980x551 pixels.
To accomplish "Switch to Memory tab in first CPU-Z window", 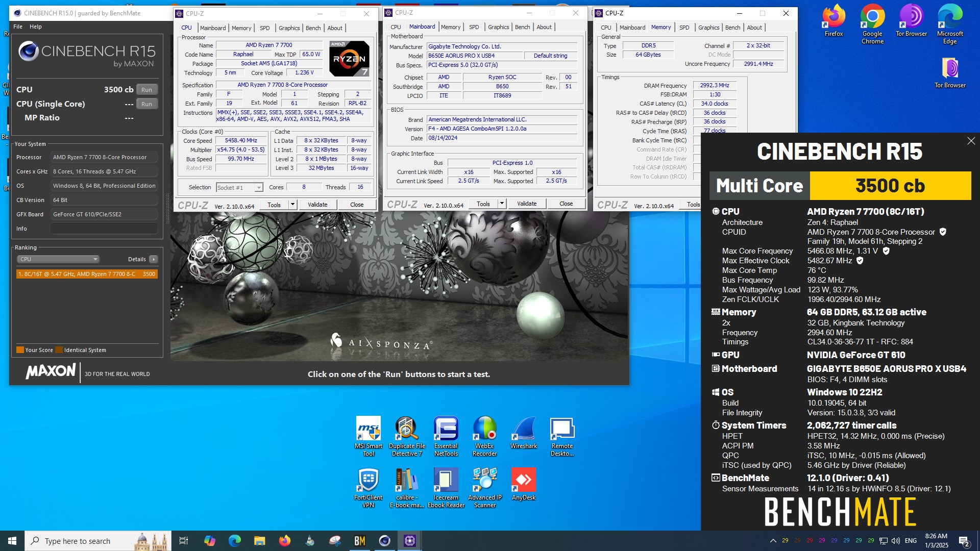I will click(241, 28).
